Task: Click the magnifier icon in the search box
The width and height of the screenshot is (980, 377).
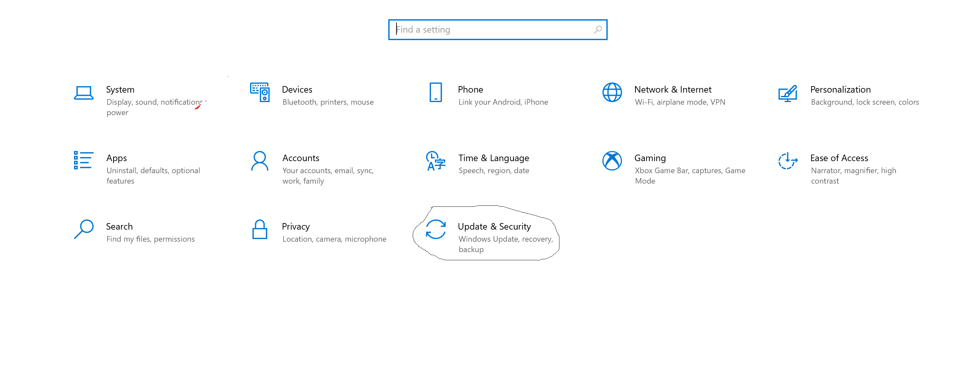Action: tap(598, 30)
